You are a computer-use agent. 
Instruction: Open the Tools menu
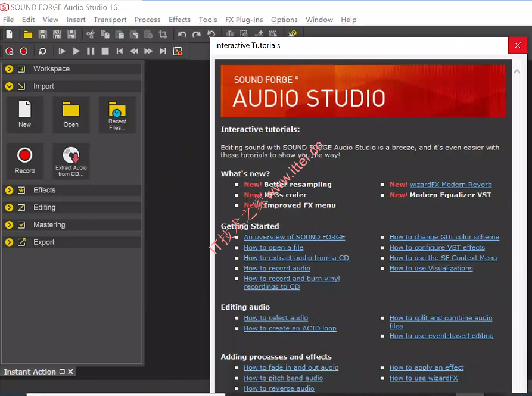(x=208, y=20)
